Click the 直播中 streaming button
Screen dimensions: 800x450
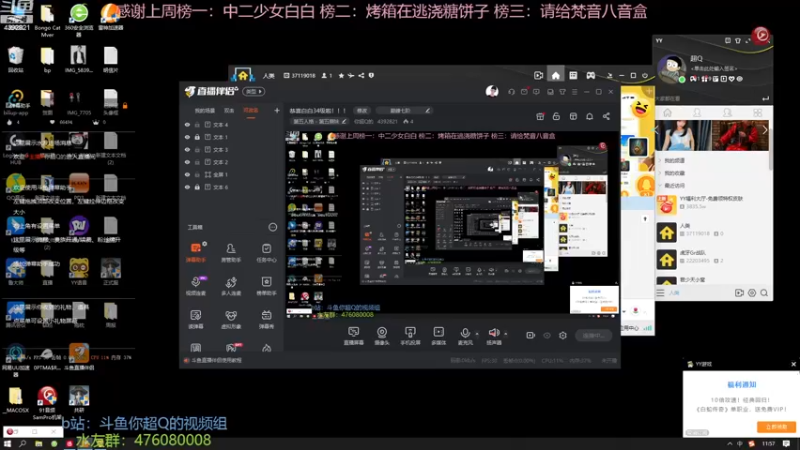pos(593,335)
